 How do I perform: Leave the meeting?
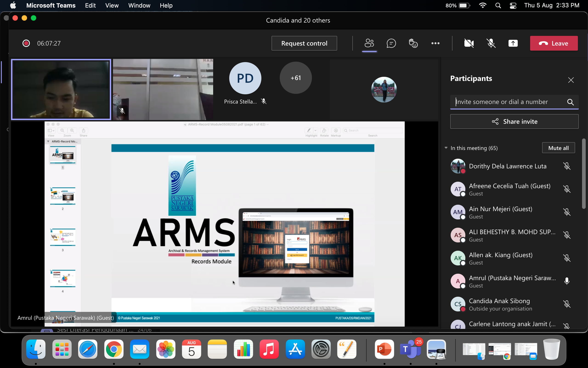(x=554, y=43)
